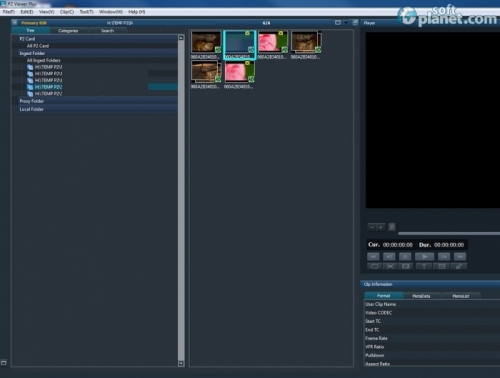Step one frame forward in the player
This screenshot has width=500, height=378.
pos(444,257)
